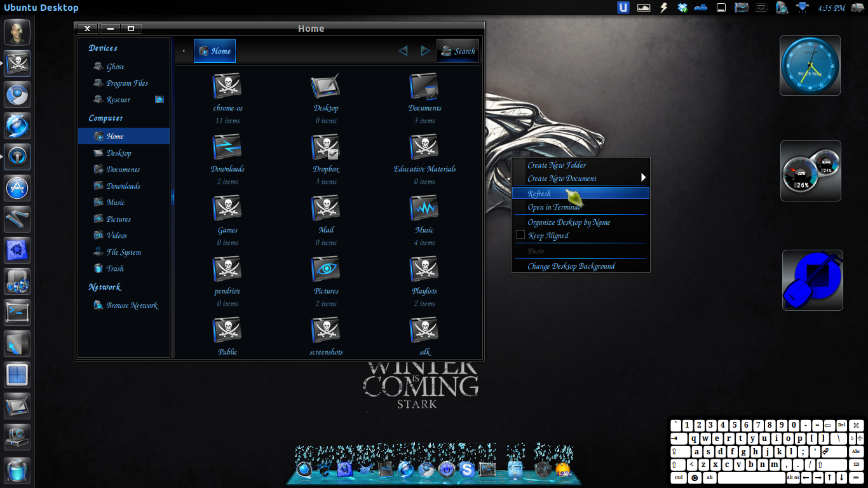Open the Dropbox folder icon

coord(325,147)
